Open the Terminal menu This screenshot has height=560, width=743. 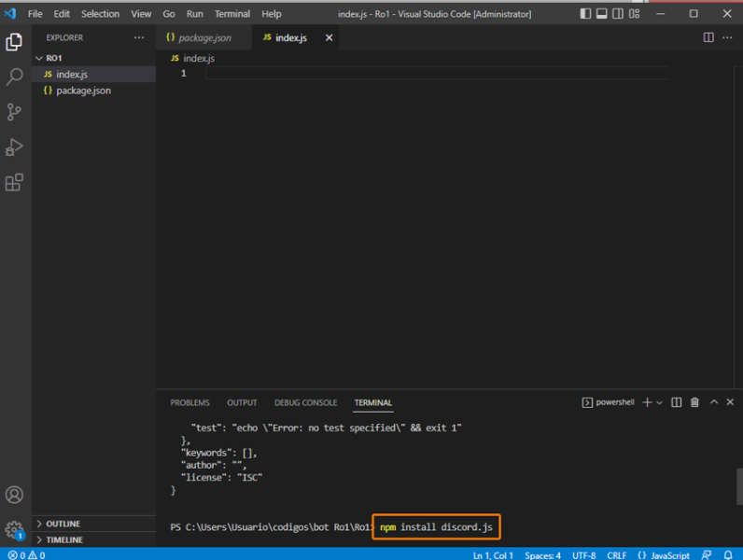[231, 14]
